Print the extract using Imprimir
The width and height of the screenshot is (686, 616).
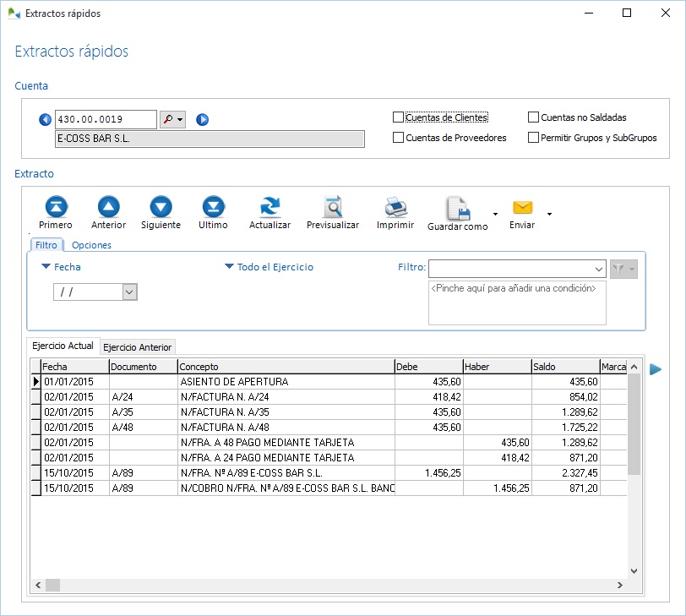pos(395,207)
